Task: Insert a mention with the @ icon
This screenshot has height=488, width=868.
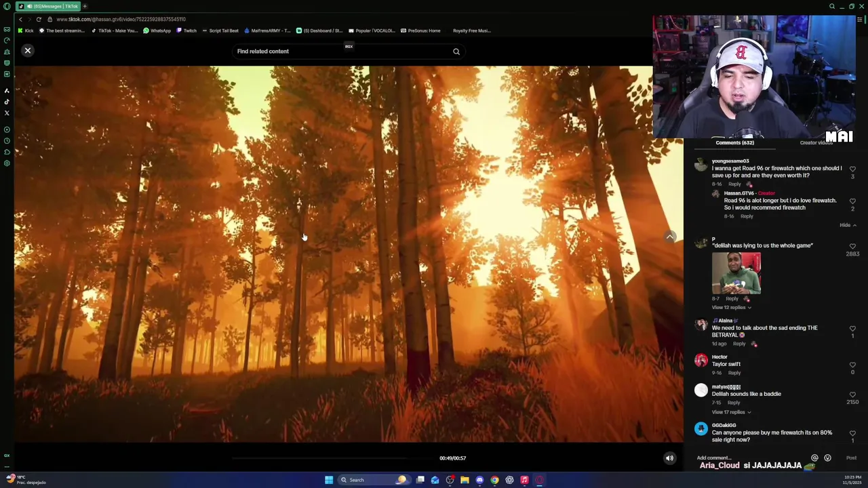Action: tap(814, 458)
